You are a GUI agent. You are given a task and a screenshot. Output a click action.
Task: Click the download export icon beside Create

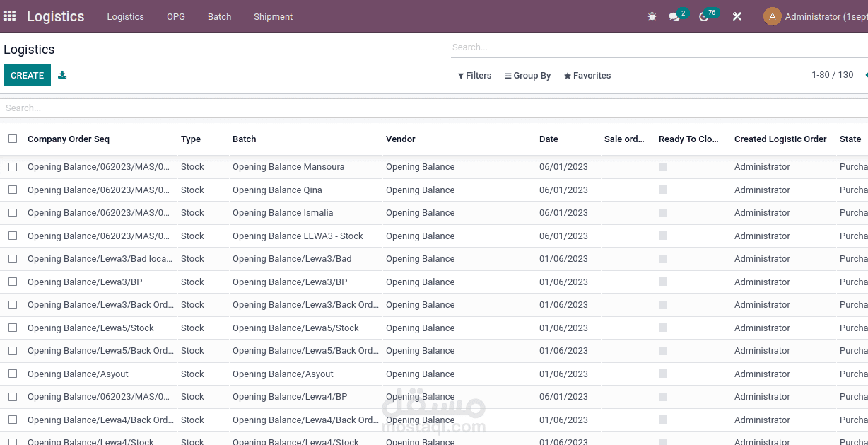[x=62, y=75]
